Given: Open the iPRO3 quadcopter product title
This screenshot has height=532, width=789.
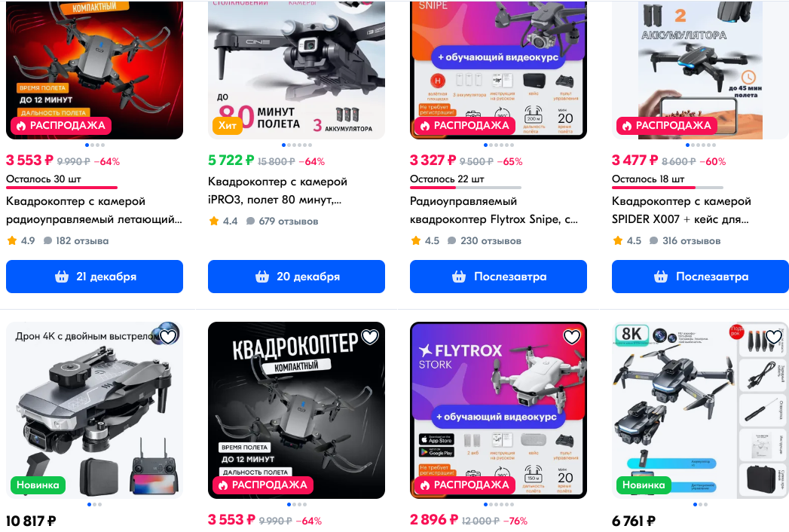Looking at the screenshot, I should (x=277, y=191).
